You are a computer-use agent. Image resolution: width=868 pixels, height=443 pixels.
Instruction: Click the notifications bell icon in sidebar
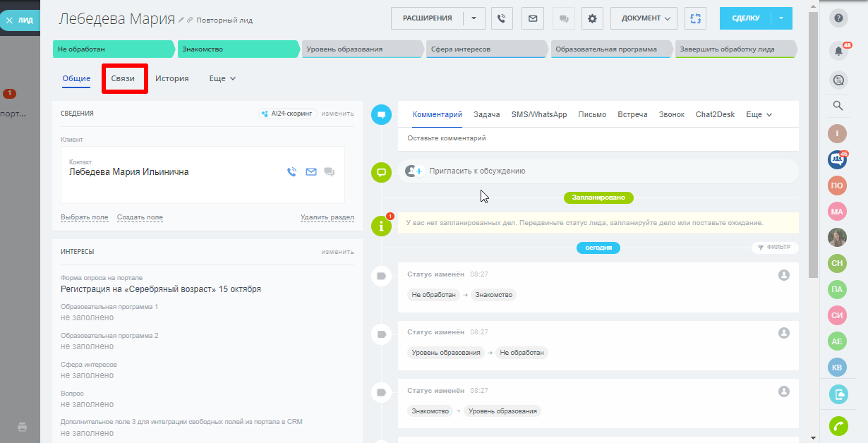pyautogui.click(x=838, y=50)
